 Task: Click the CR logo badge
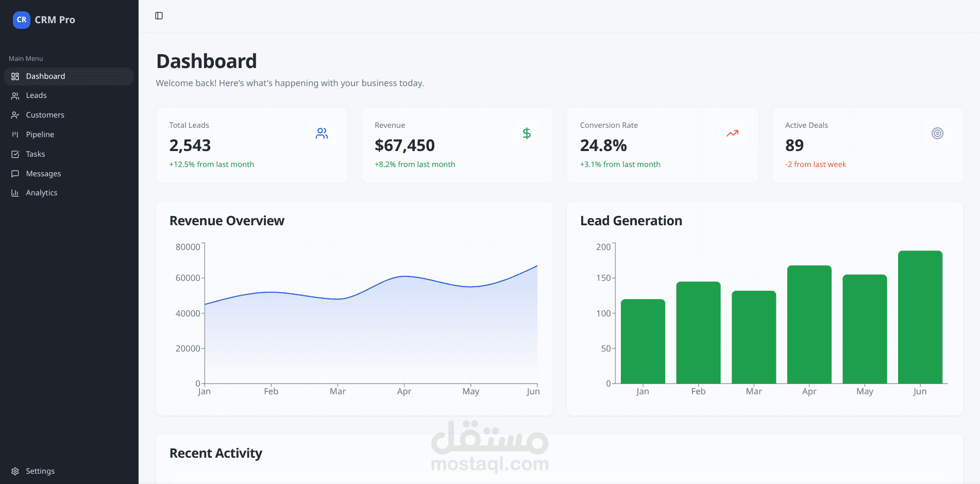click(21, 20)
